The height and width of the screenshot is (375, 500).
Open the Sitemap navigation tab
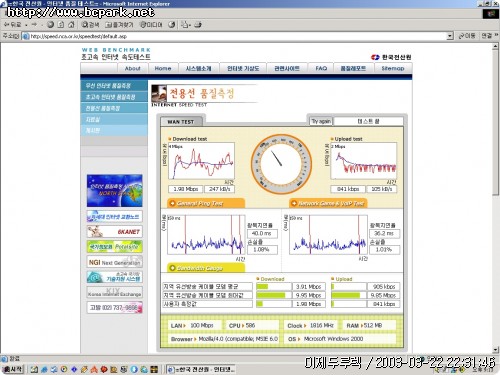point(393,68)
